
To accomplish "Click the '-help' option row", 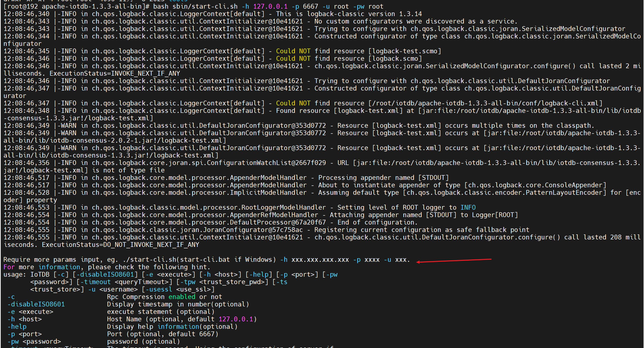I will point(122,327).
